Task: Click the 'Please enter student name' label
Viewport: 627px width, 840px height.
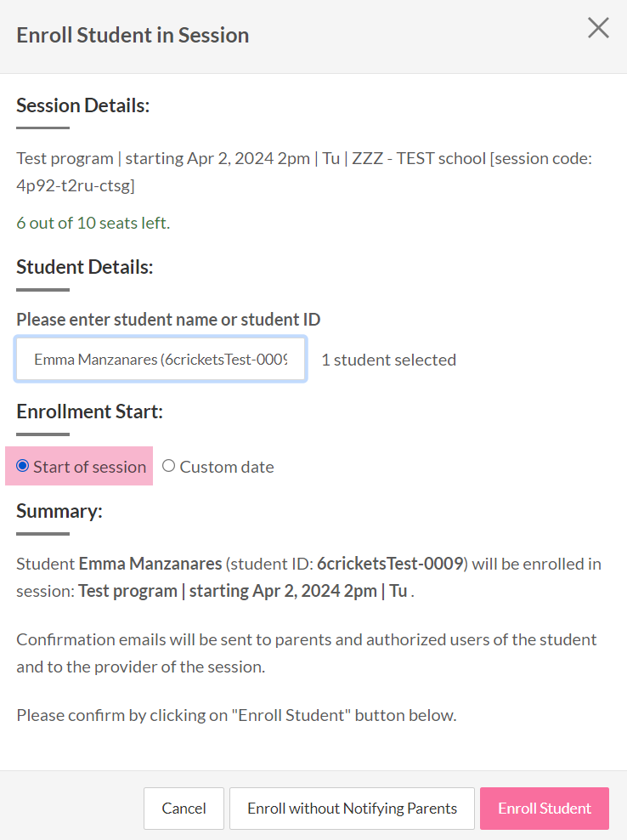Action: pyautogui.click(x=169, y=319)
